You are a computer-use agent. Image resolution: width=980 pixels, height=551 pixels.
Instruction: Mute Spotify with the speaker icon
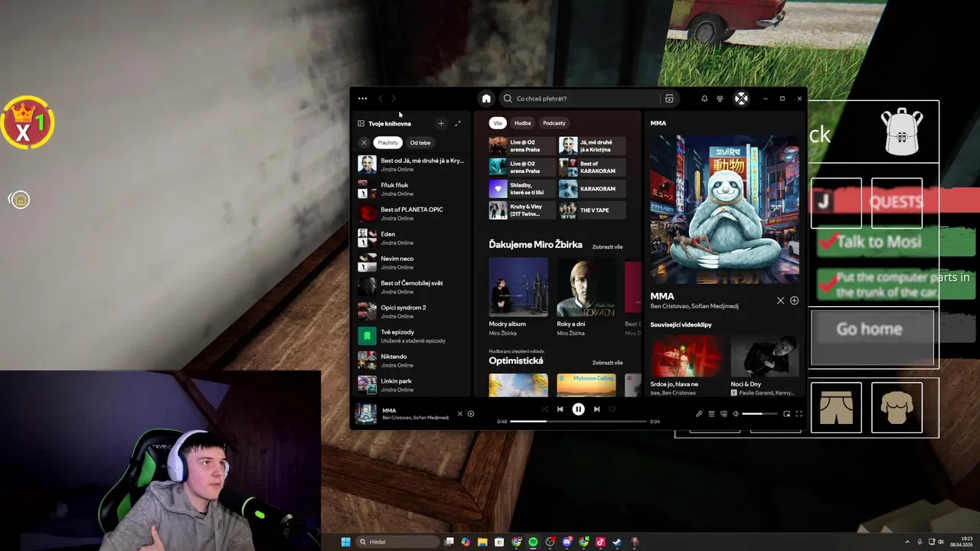[x=736, y=414]
